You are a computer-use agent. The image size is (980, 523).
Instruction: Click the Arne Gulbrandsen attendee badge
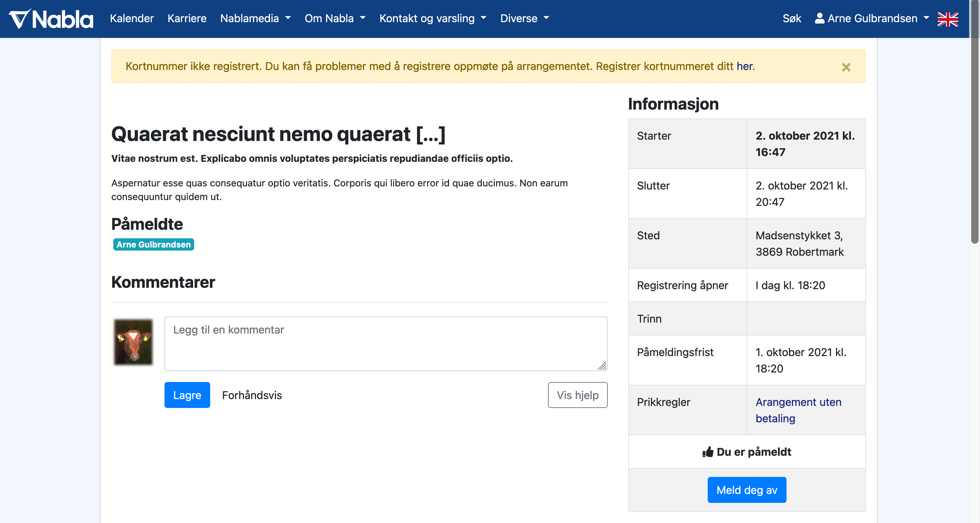153,245
